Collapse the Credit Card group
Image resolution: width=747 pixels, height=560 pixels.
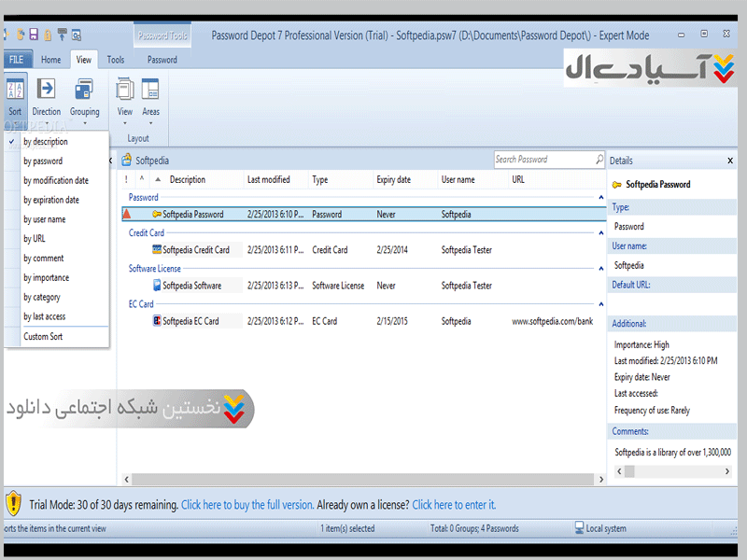[600, 233]
